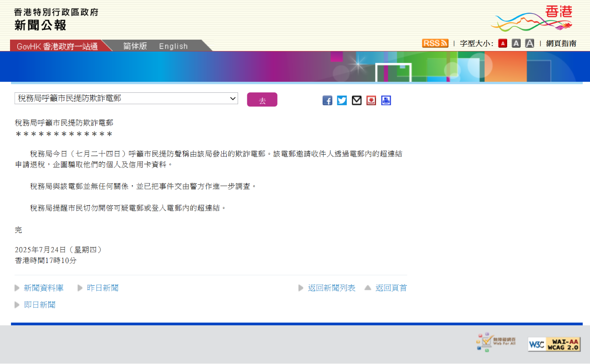Viewport: 590px width, 364px height.
Task: Click the 返回頁首 link
Action: pos(391,288)
